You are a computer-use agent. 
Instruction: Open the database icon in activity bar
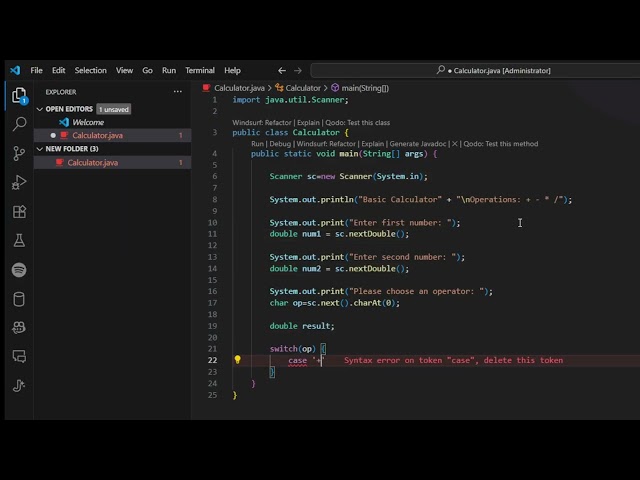click(x=19, y=299)
